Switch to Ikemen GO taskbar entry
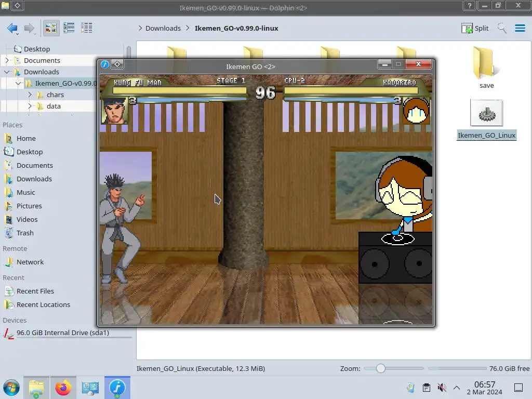 117,388
